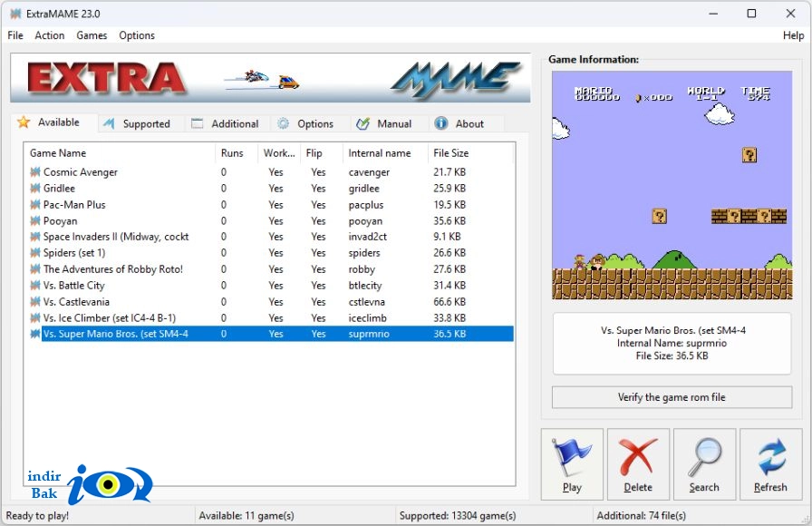Start the game with the Play flag button
Viewport: 812px width, 526px height.
572,464
